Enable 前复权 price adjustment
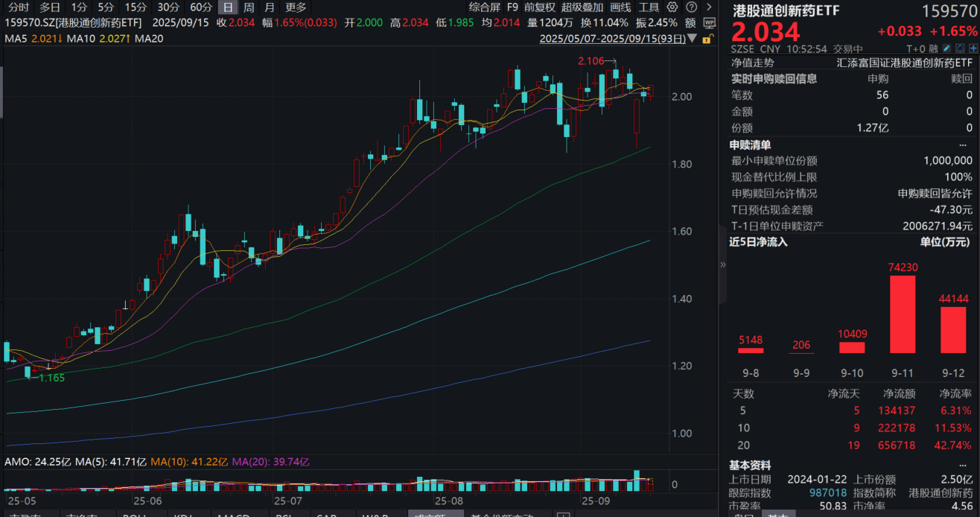Viewport: 980px width, 517px height. [x=539, y=7]
